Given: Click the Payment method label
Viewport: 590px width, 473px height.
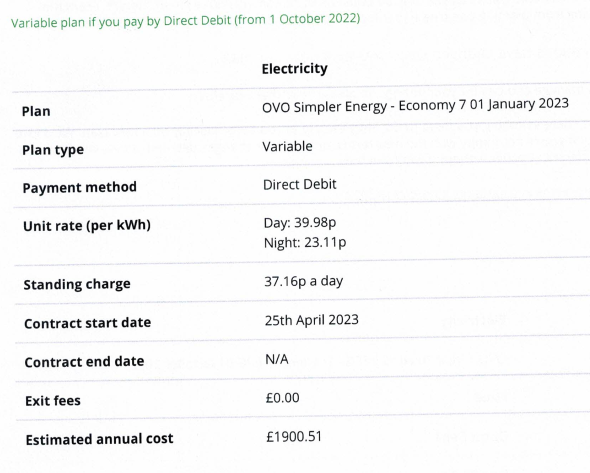Looking at the screenshot, I should 79,187.
